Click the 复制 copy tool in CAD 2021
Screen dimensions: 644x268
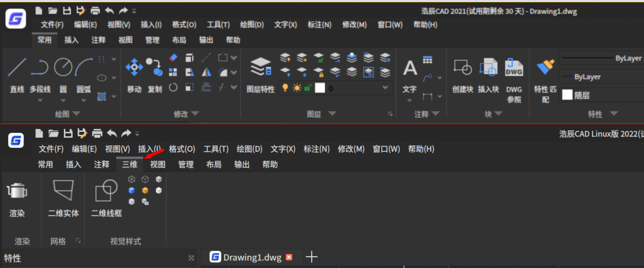click(155, 75)
